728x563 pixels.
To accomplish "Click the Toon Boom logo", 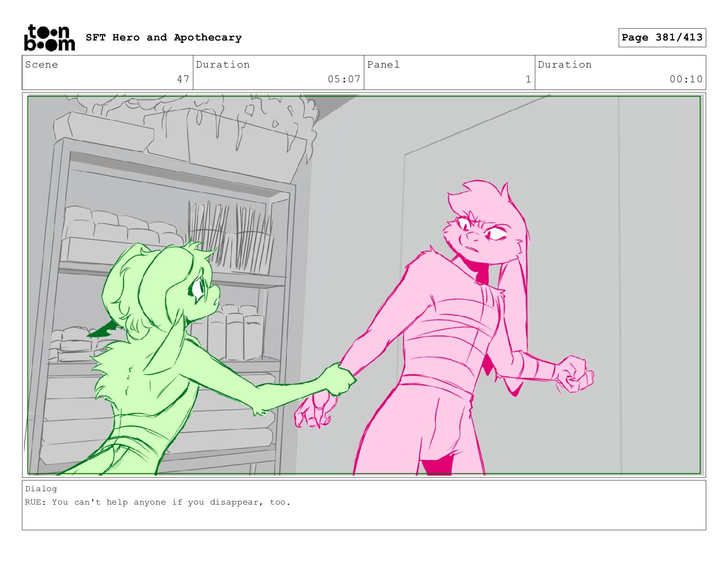I will tap(49, 37).
